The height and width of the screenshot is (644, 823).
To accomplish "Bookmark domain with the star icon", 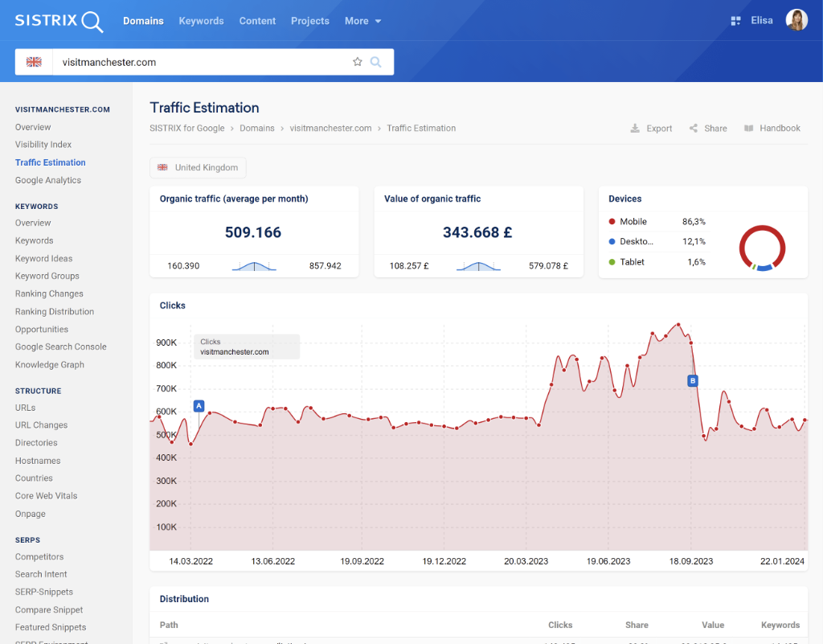I will 358,62.
